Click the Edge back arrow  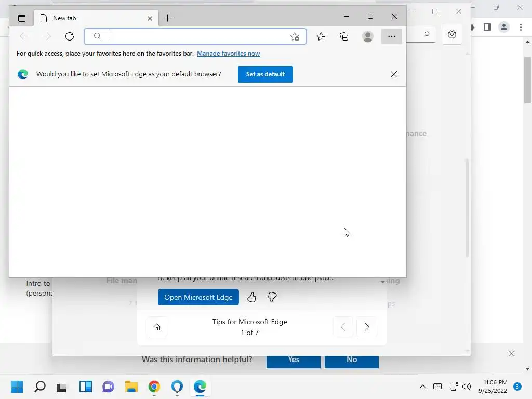[x=24, y=36]
